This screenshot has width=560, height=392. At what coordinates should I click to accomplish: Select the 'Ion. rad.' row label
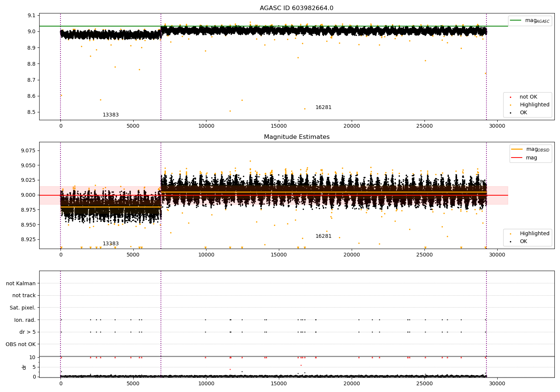[25, 320]
